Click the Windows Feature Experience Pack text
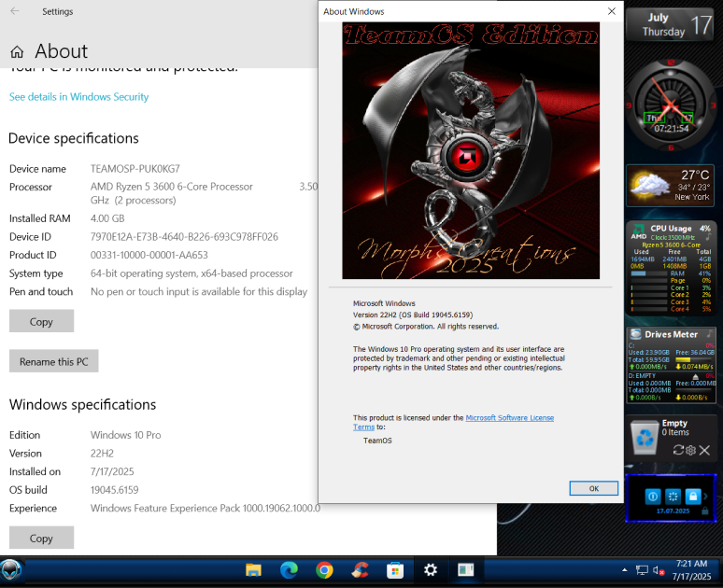Viewport: 723px width, 588px height. [x=206, y=508]
